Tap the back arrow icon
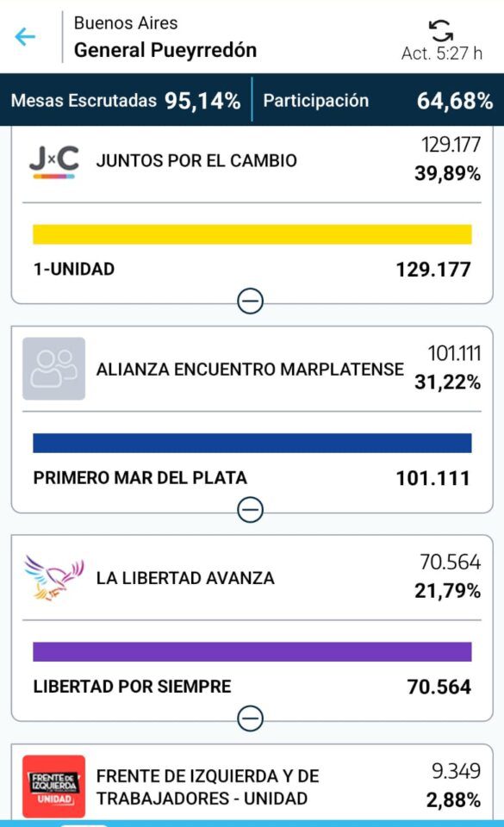The width and height of the screenshot is (504, 827). click(x=25, y=37)
